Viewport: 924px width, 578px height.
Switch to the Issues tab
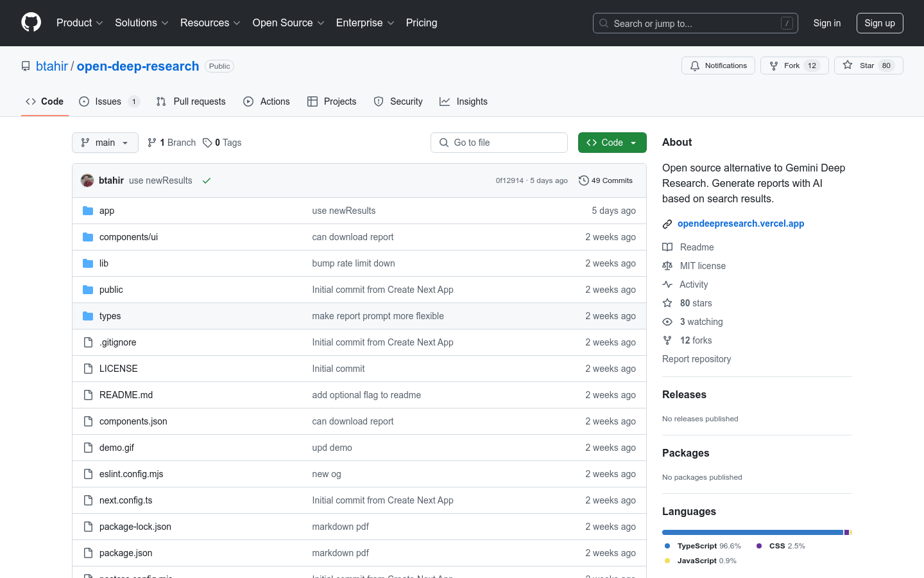coord(109,101)
